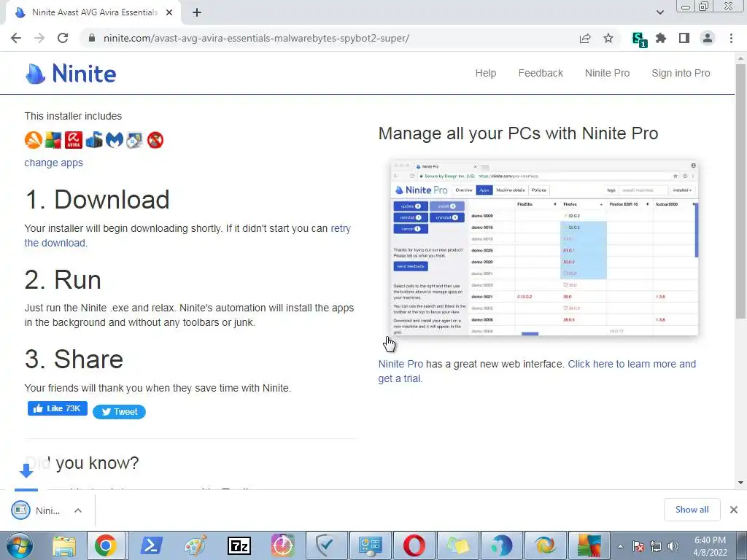This screenshot has height=560, width=747.
Task: Click scrollbar down arrow
Action: [740, 483]
